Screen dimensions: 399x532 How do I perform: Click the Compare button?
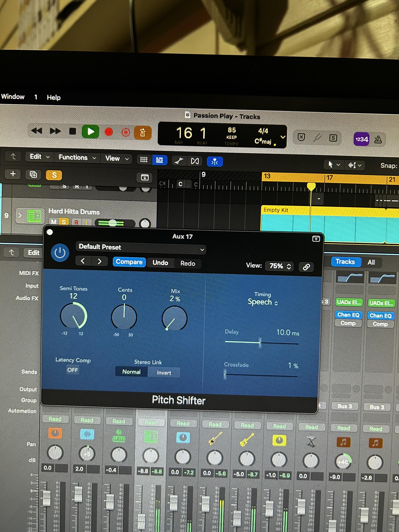click(129, 262)
